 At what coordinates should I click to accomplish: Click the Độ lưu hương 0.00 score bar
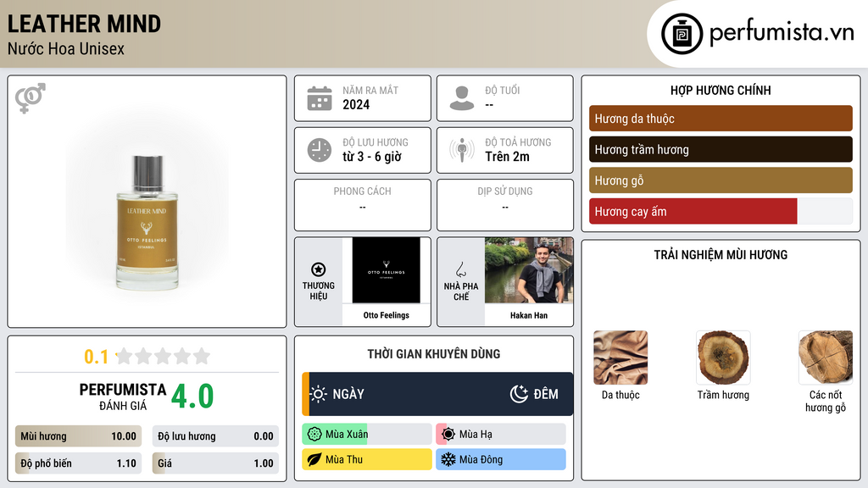[x=215, y=436]
